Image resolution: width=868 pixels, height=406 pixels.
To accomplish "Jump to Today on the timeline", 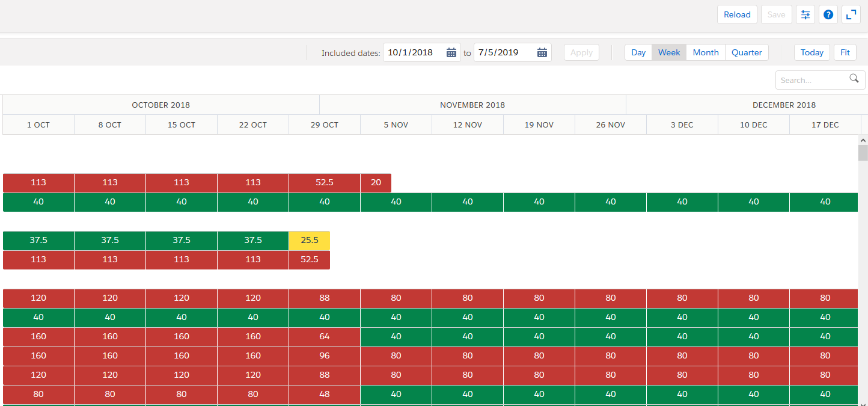I will 811,53.
